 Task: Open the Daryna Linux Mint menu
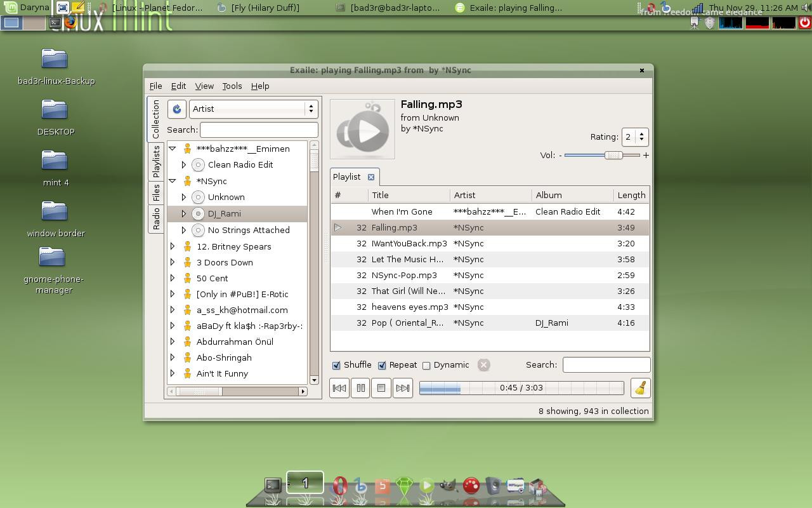(25, 8)
